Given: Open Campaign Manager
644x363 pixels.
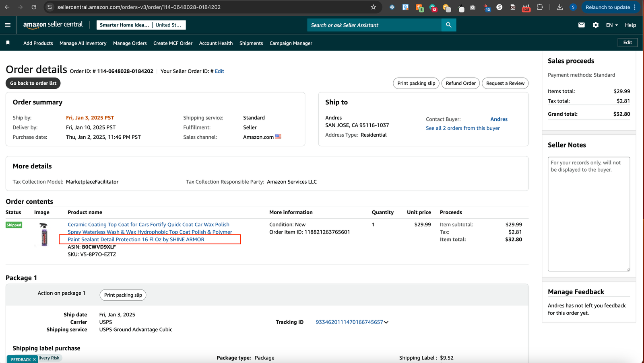Looking at the screenshot, I should pyautogui.click(x=291, y=43).
